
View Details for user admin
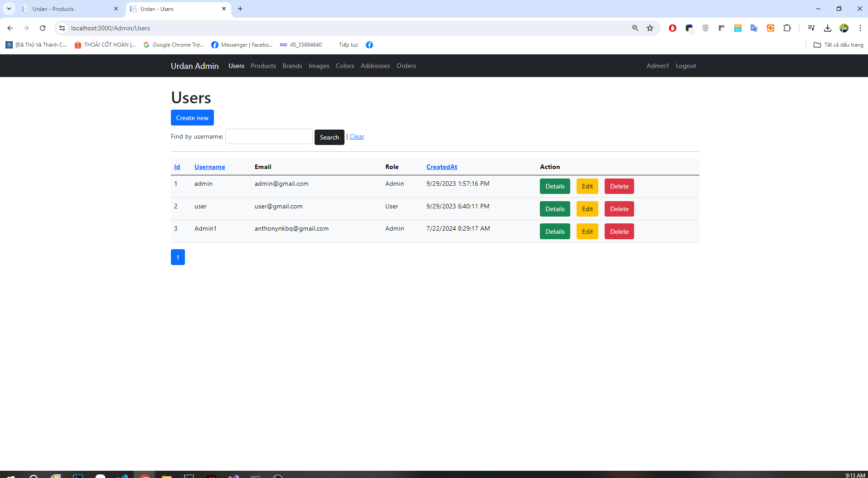click(555, 186)
